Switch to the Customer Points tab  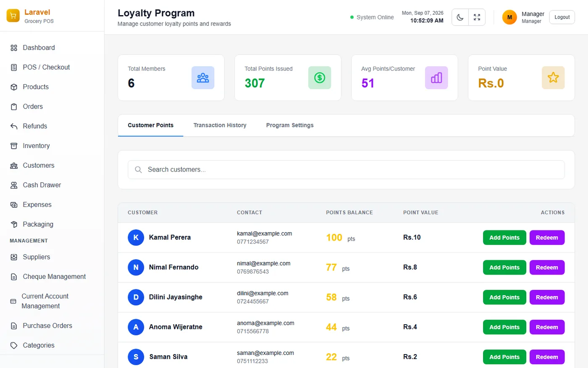click(x=151, y=125)
